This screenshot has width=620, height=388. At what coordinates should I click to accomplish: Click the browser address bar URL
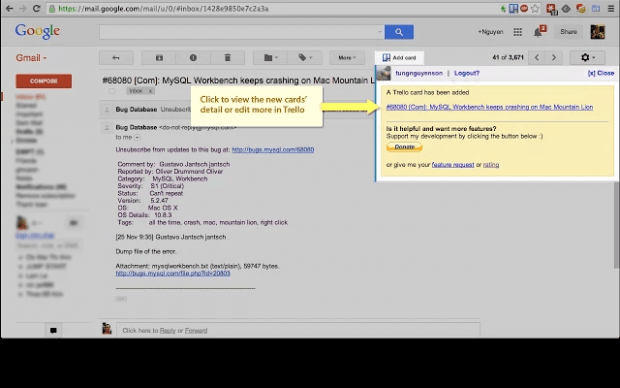tap(163, 9)
